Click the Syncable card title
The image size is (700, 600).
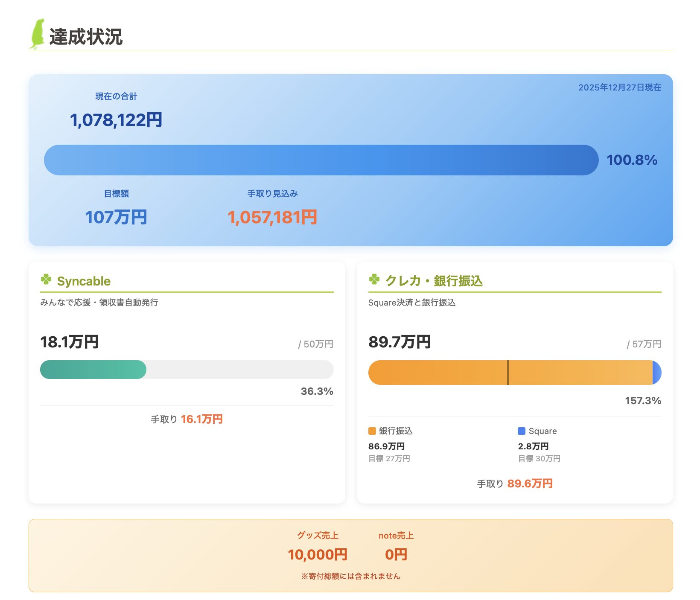point(84,281)
